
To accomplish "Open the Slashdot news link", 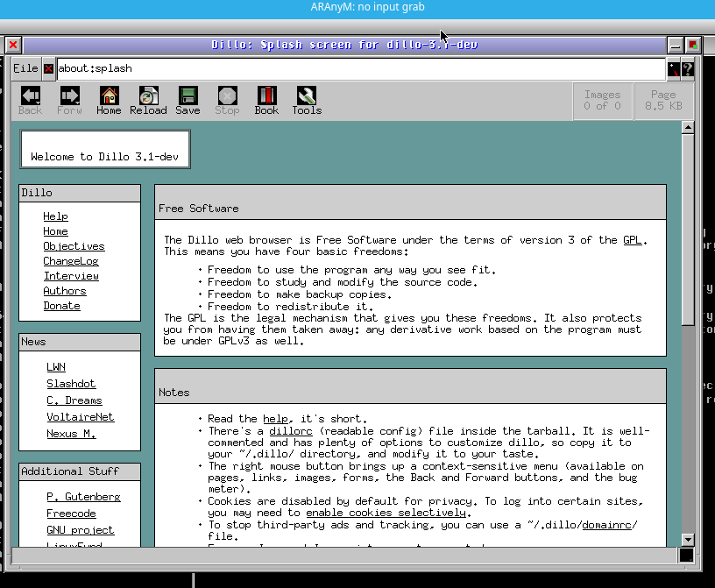I will (71, 384).
